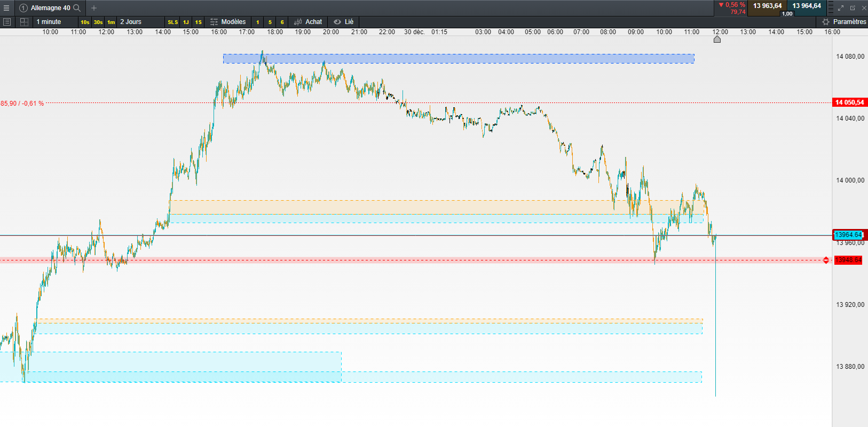
Task: Select the 1m timeframe shortcut
Action: click(x=111, y=22)
